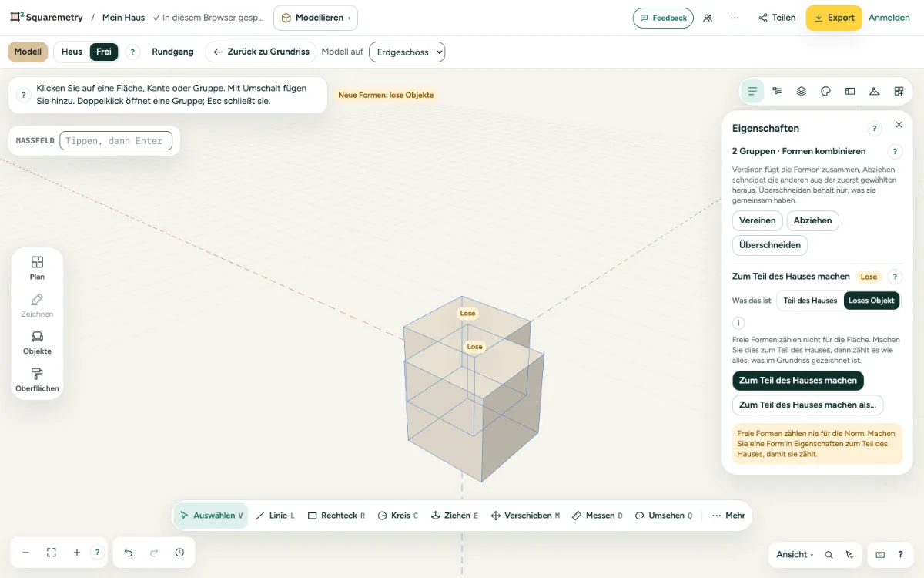Click the Abziehen button

pyautogui.click(x=812, y=220)
